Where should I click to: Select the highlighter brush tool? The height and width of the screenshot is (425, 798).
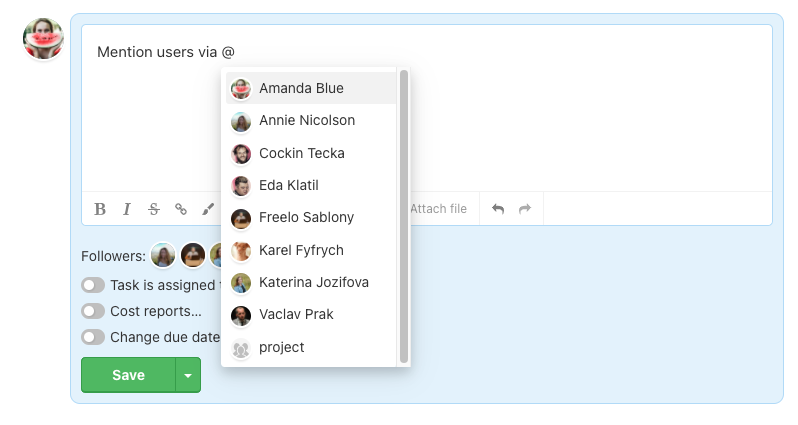coord(208,209)
